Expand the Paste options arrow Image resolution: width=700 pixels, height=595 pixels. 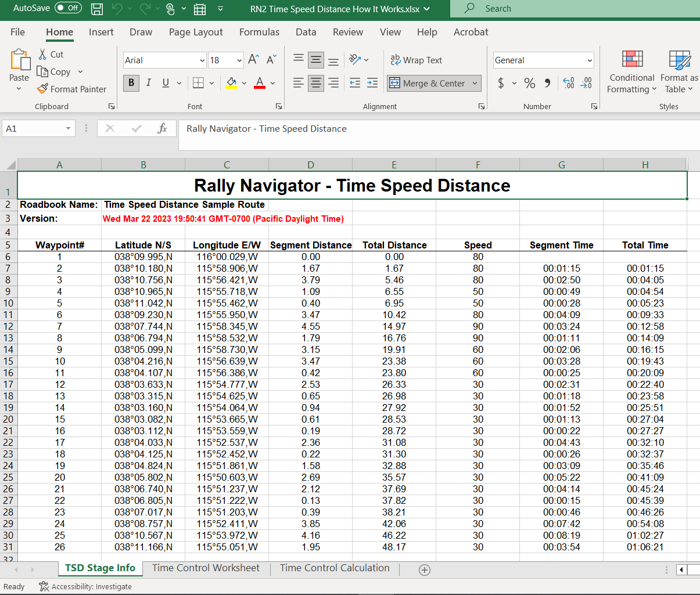tap(19, 89)
